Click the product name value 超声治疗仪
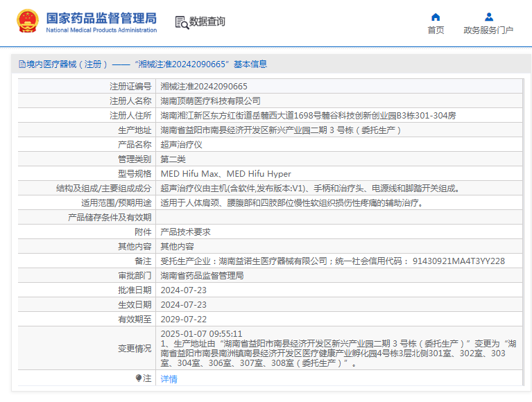 pyautogui.click(x=181, y=145)
